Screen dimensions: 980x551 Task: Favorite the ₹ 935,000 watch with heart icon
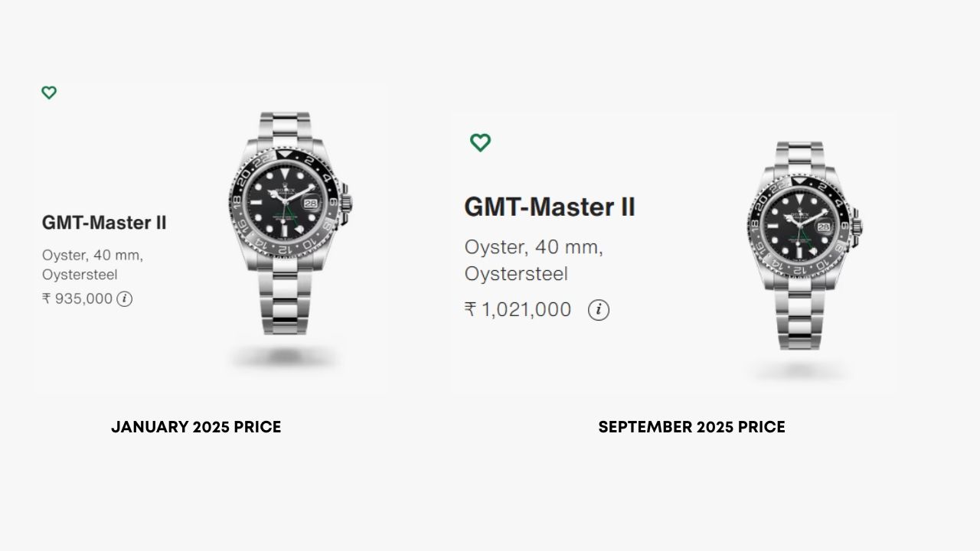[x=49, y=93]
